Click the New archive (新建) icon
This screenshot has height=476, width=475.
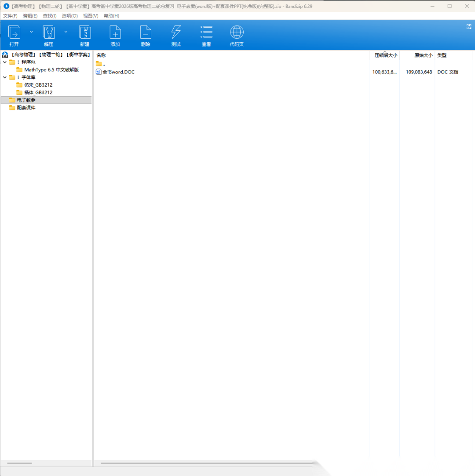(84, 33)
